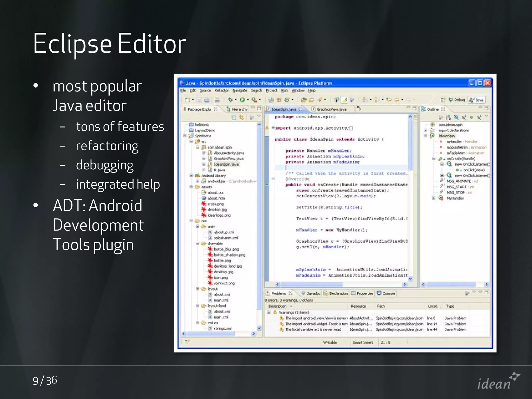Select strings.xml in Package Explorer
Viewport: 532px width, 399px height.
tap(222, 328)
